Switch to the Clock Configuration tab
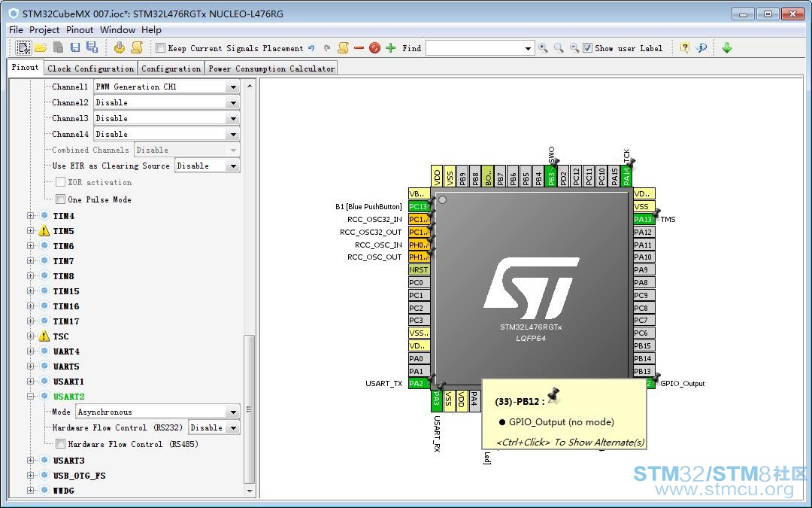The image size is (812, 508). pos(91,68)
